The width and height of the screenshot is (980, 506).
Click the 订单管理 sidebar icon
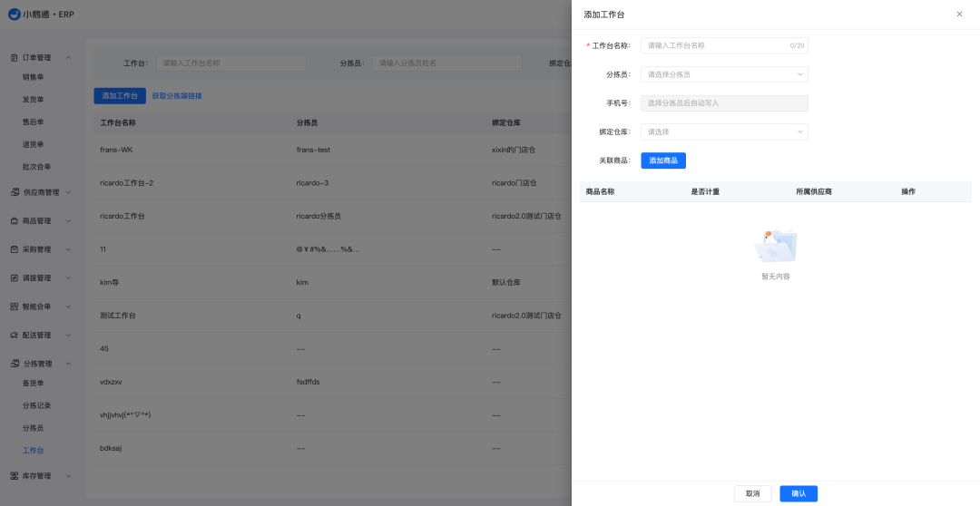tap(15, 57)
